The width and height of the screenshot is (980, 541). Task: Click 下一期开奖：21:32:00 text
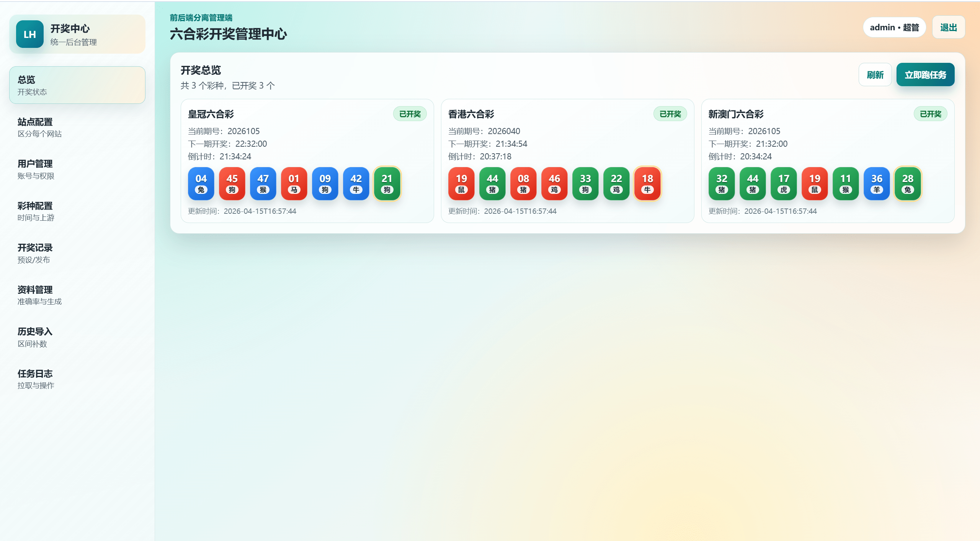coord(748,144)
